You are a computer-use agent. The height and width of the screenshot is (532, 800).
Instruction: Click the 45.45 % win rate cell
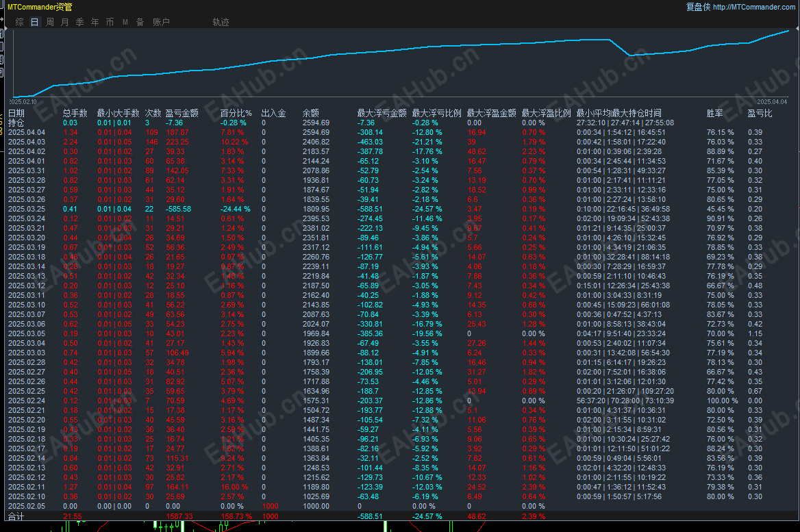click(x=720, y=209)
